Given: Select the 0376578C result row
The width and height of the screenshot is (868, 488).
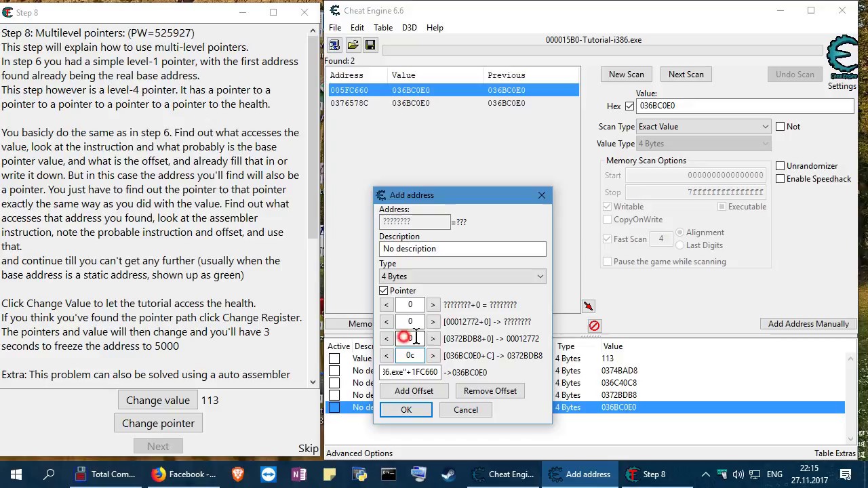Looking at the screenshot, I should (453, 103).
